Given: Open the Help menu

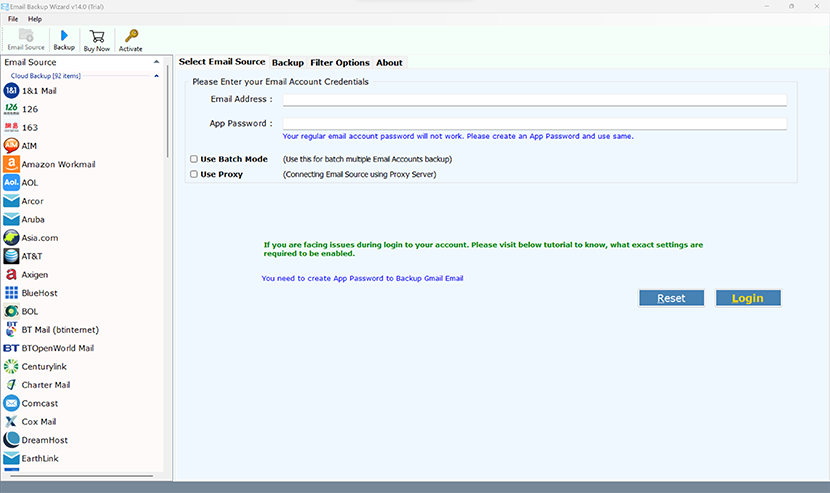Looking at the screenshot, I should point(35,19).
